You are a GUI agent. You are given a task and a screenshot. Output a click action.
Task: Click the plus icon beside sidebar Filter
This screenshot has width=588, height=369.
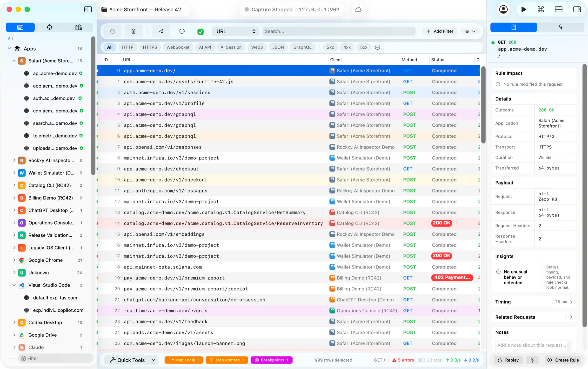[x=10, y=358]
